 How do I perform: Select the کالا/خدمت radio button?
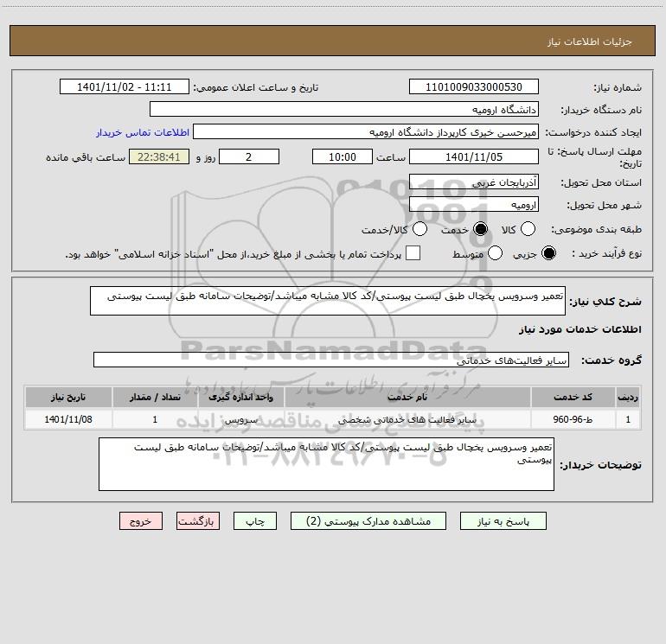(419, 229)
